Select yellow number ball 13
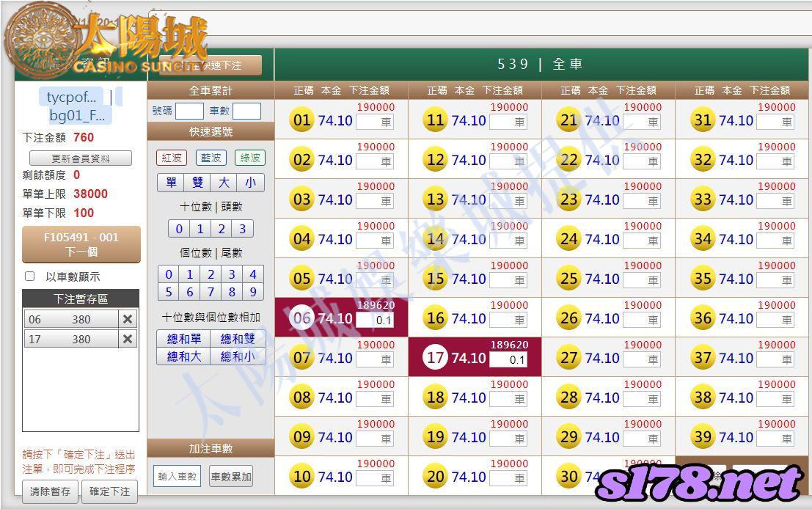This screenshot has width=812, height=509. coord(436,199)
